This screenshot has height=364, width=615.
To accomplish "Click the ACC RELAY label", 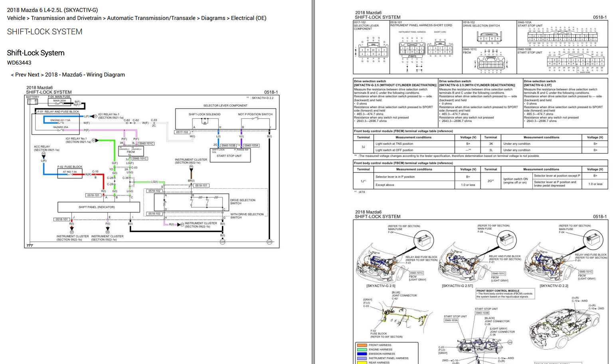I will [42, 147].
